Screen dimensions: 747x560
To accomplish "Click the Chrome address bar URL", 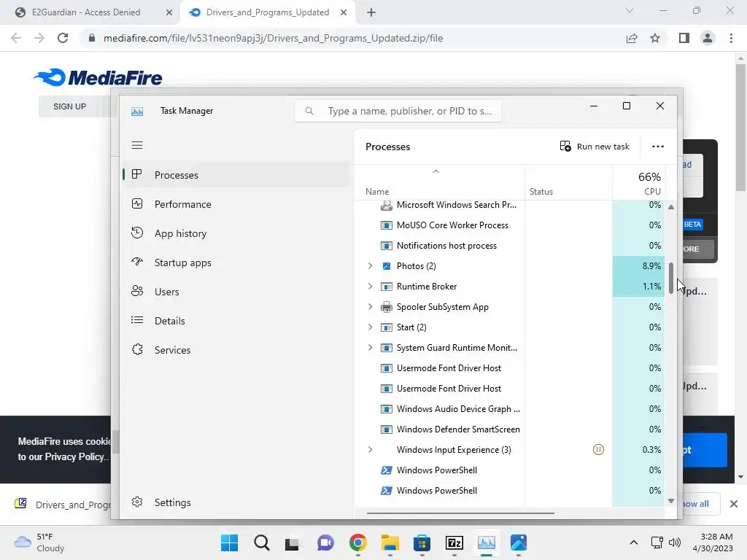I will coord(273,38).
